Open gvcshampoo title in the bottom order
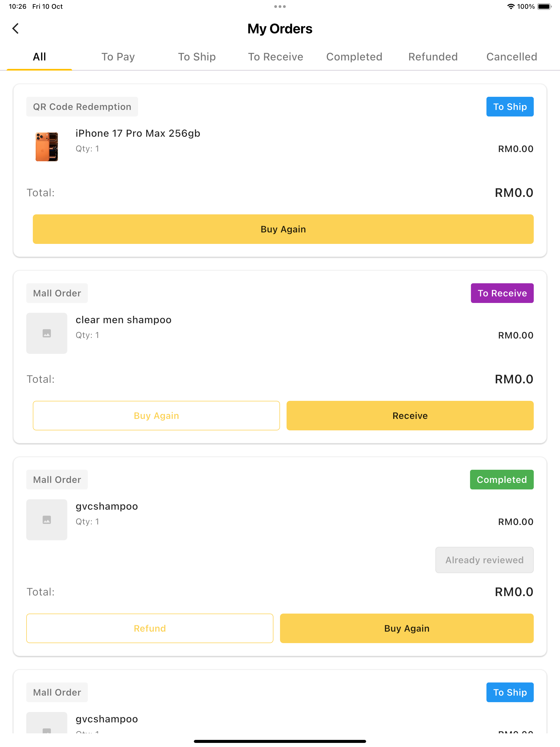 107,719
